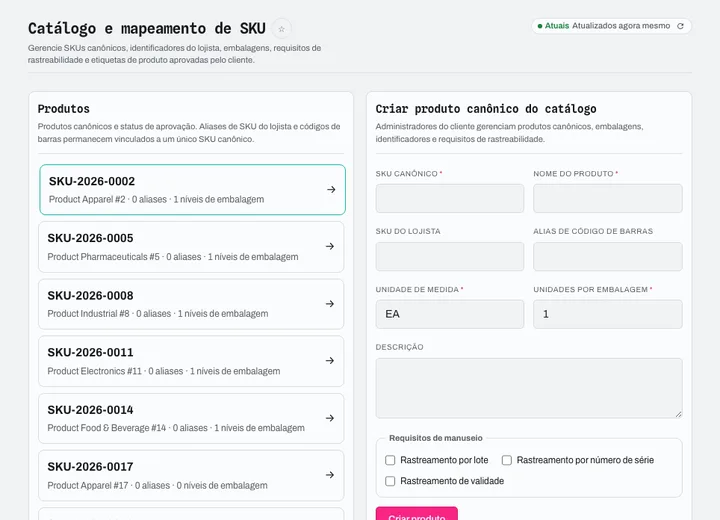Click the arrow on the SKU-2026-0011 card
The width and height of the screenshot is (720, 520).
[330, 361]
